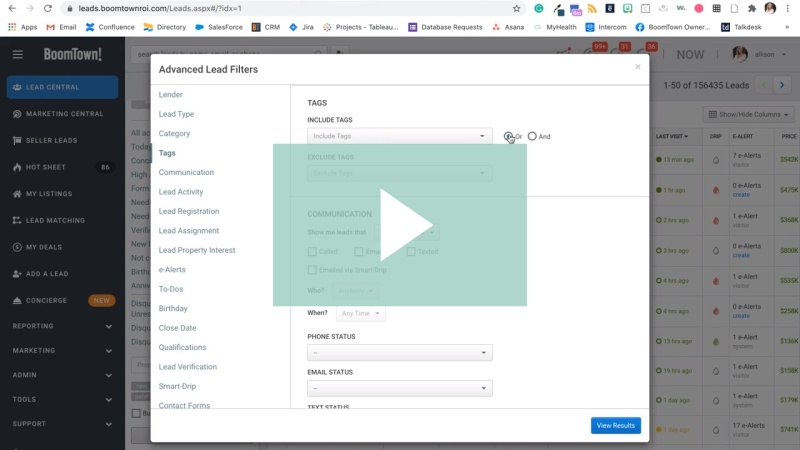
Task: Jump to Lead Registration filters
Action: click(x=189, y=211)
